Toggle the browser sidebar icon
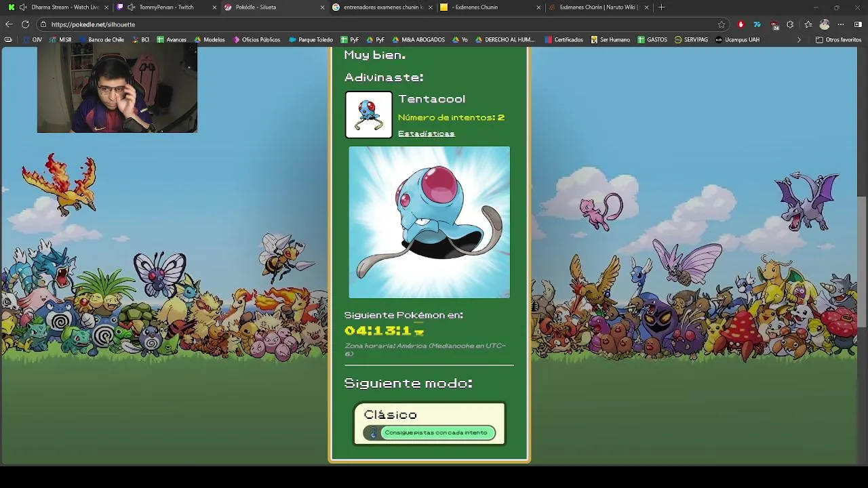The image size is (868, 488). [858, 24]
